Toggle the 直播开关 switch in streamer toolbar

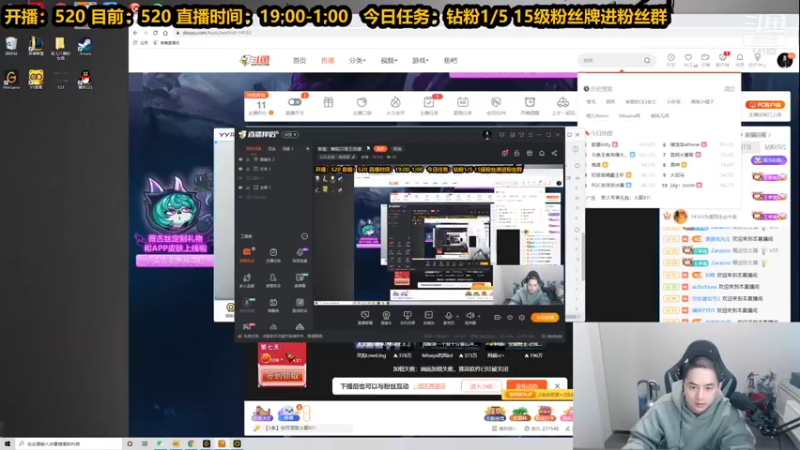[x=294, y=103]
